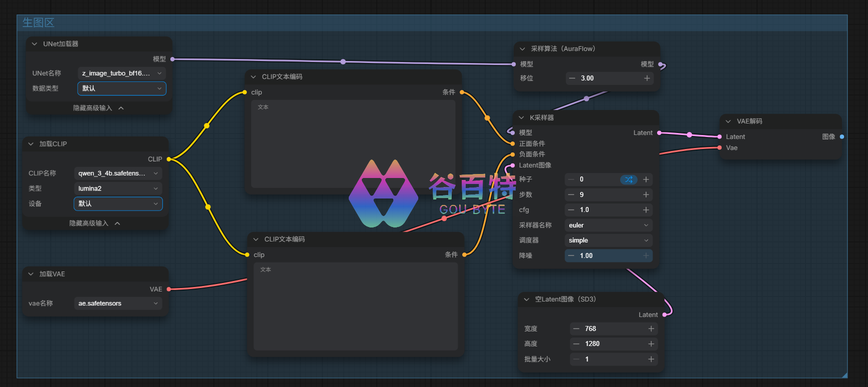Increase the 移位 value with plus
The width and height of the screenshot is (868, 387).
tap(647, 78)
